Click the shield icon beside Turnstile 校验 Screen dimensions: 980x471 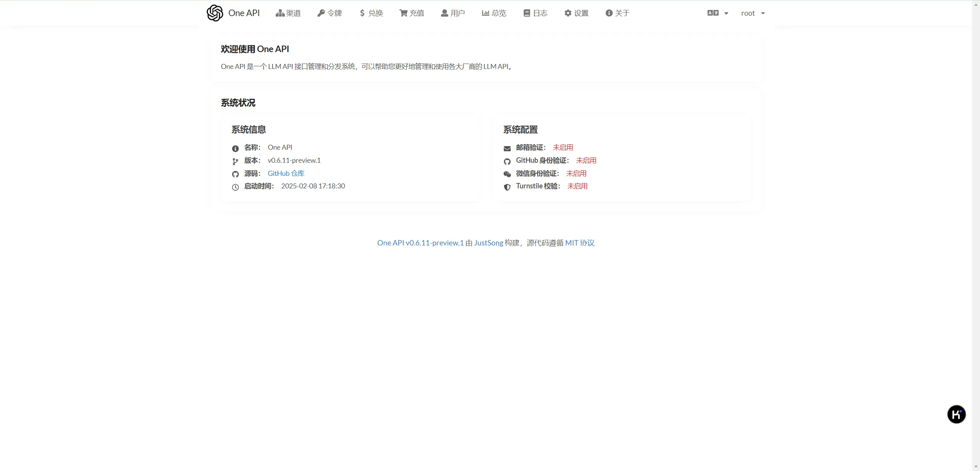click(x=507, y=187)
